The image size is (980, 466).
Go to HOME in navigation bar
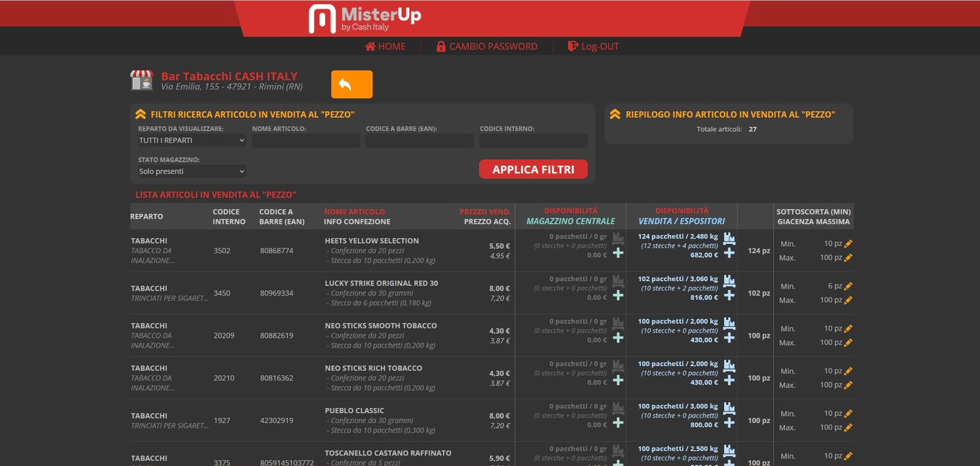coord(385,47)
